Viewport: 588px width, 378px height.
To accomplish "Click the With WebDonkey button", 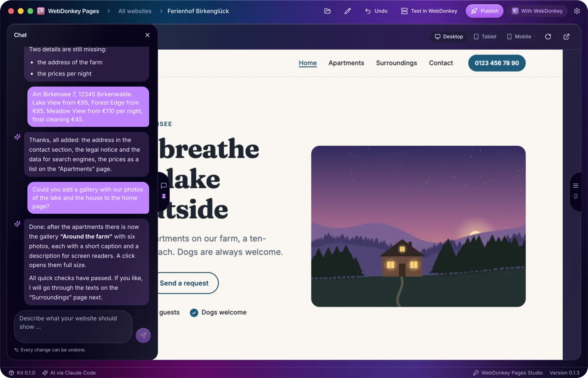I will tap(537, 11).
